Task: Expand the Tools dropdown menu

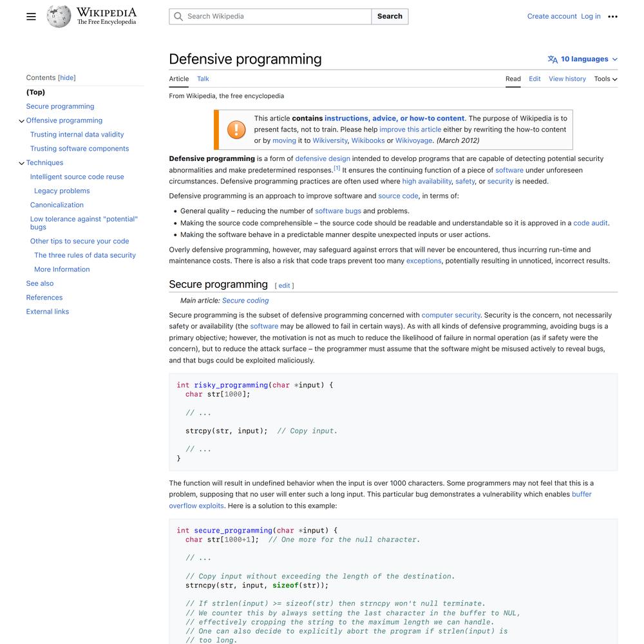Action: tap(605, 79)
